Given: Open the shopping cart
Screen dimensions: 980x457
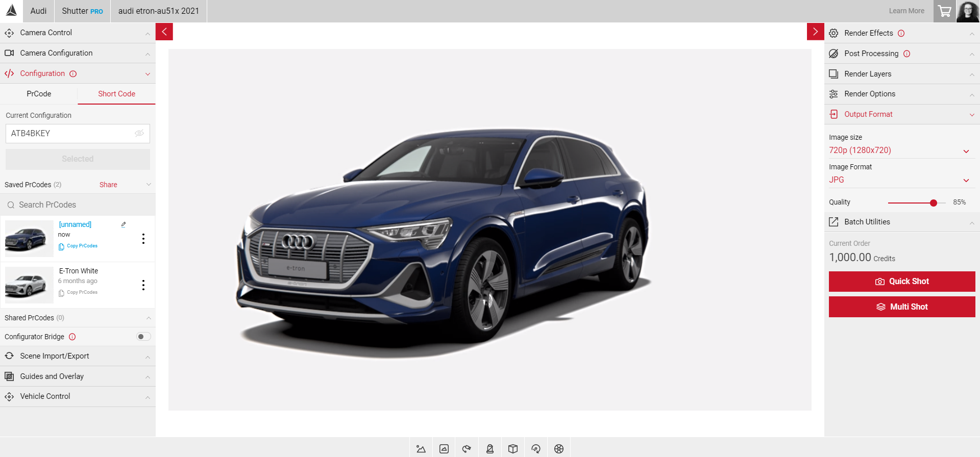Looking at the screenshot, I should click(944, 11).
